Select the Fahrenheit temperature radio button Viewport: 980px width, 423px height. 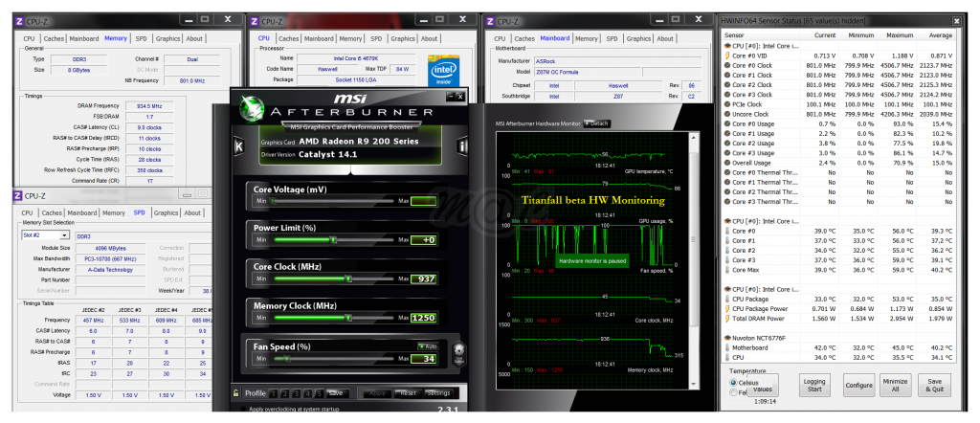coord(734,392)
